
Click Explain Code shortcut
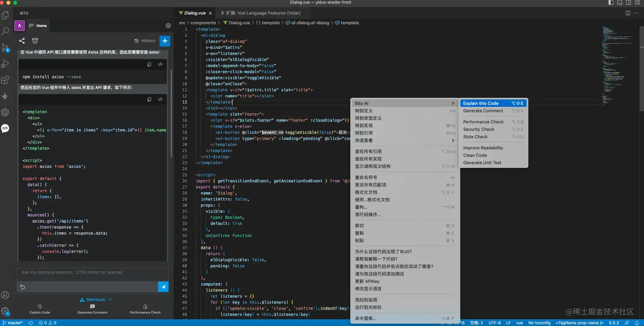pyautogui.click(x=40, y=309)
